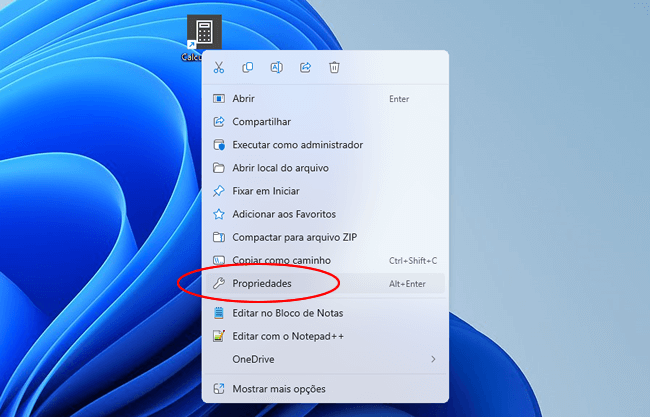Choose Executar como administrador
Screen dimensions: 650x417
325,145
